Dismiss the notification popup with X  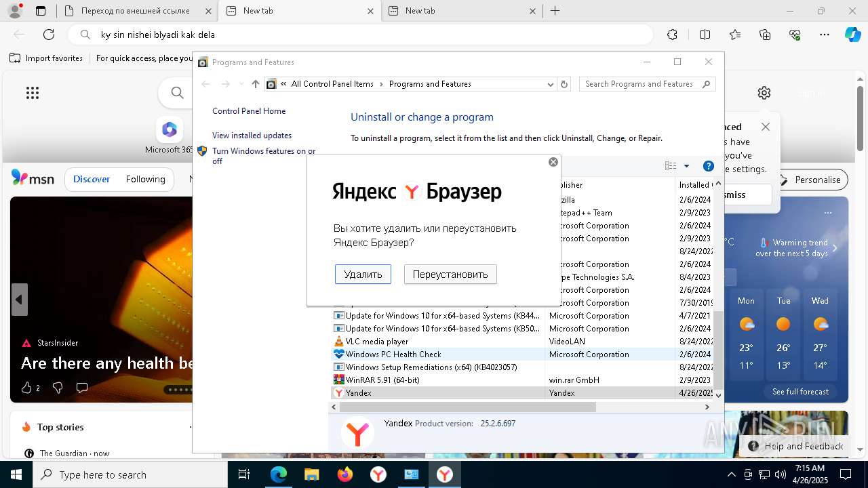(766, 127)
